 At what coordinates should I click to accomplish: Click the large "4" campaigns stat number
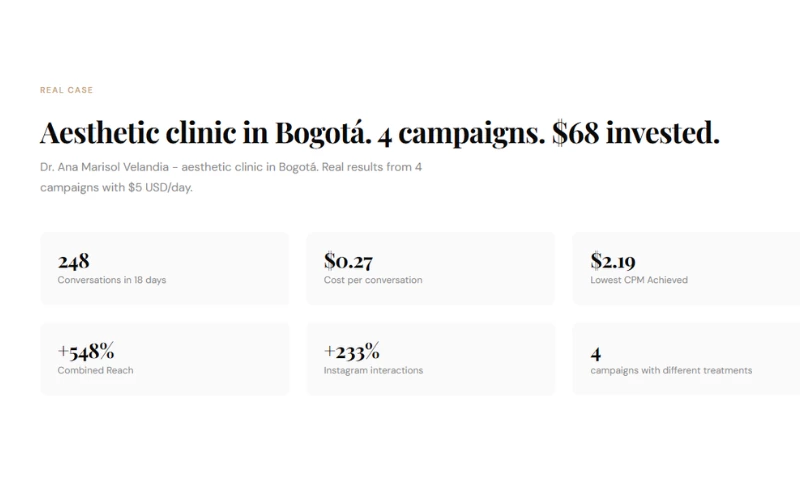click(596, 353)
